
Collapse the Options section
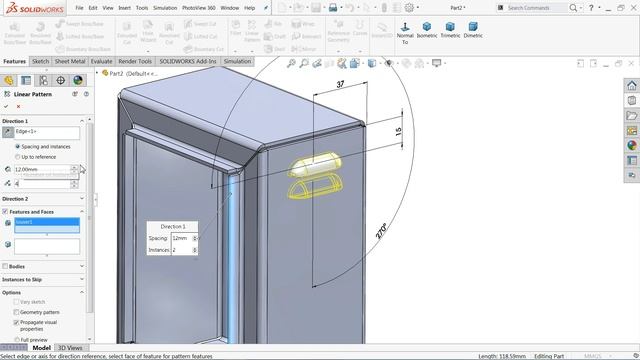82,292
